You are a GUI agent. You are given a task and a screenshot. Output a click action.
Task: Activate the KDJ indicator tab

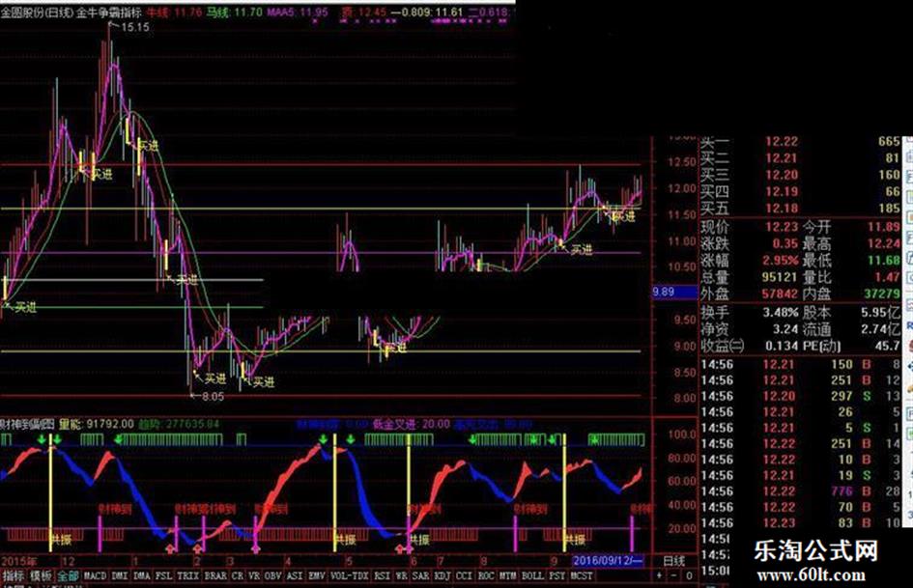[442, 575]
